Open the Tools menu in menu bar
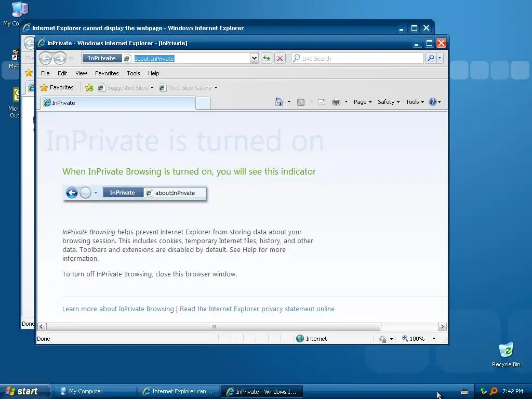Image resolution: width=532 pixels, height=399 pixels. 134,73
